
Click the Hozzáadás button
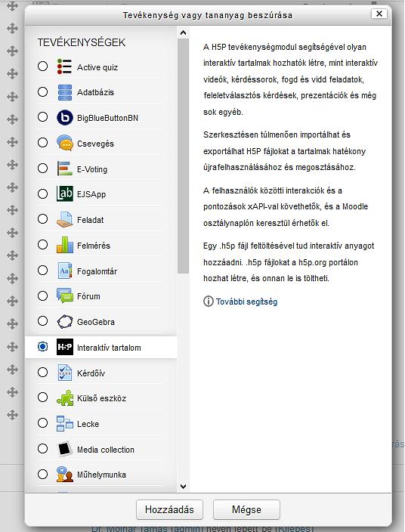[x=169, y=509]
